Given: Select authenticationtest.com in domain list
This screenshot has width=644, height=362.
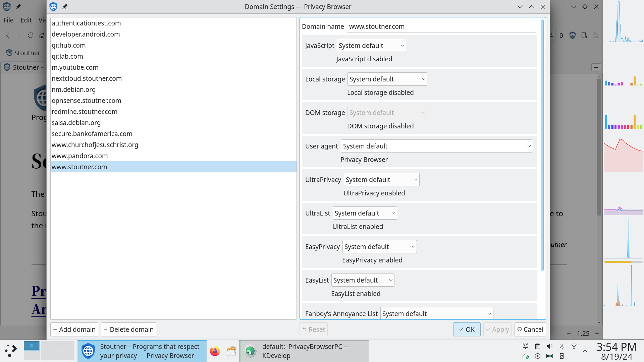Looking at the screenshot, I should pos(173,23).
